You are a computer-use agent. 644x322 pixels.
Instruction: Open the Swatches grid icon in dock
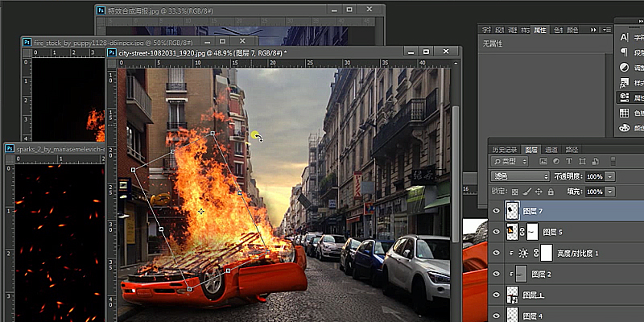pos(625,113)
